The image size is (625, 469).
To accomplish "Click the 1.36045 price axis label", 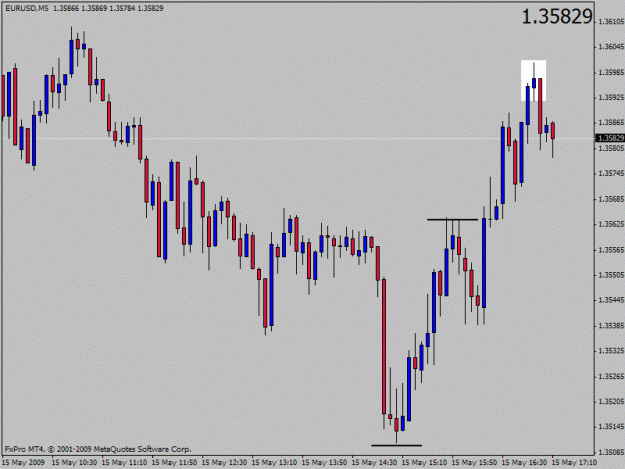I will tap(611, 47).
